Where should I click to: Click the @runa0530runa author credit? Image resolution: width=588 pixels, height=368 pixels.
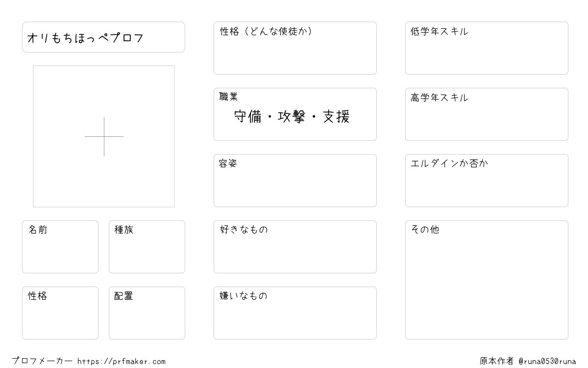(547, 362)
